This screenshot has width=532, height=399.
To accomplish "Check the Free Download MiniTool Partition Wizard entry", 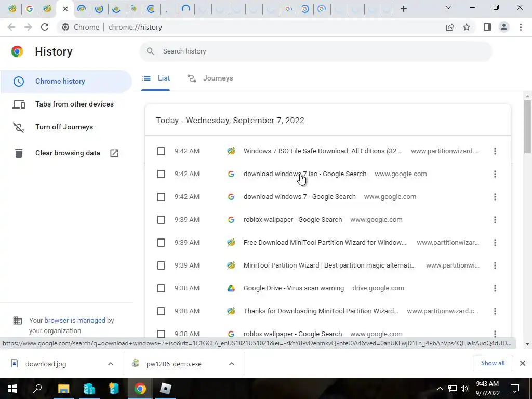I will coord(161,243).
